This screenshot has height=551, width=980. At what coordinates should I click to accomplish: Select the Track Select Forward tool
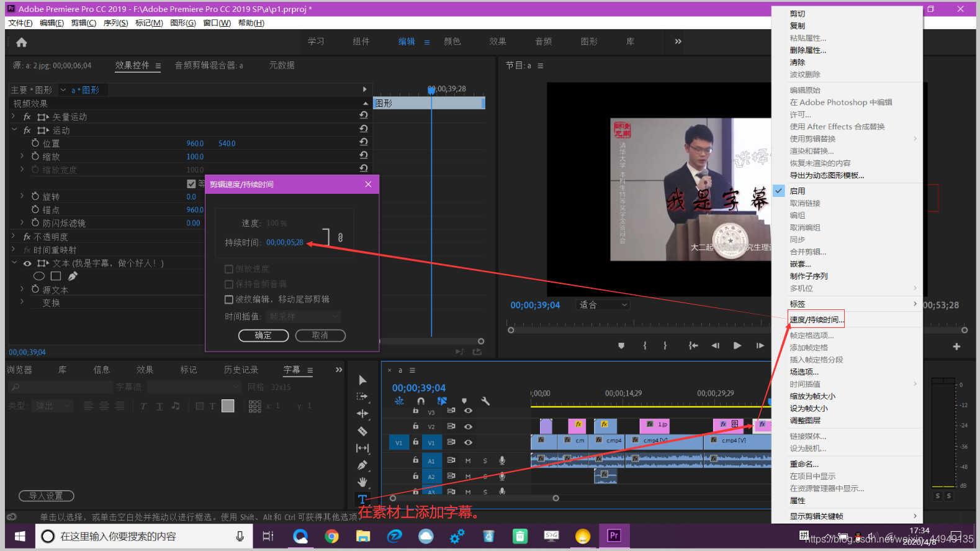[x=362, y=396]
